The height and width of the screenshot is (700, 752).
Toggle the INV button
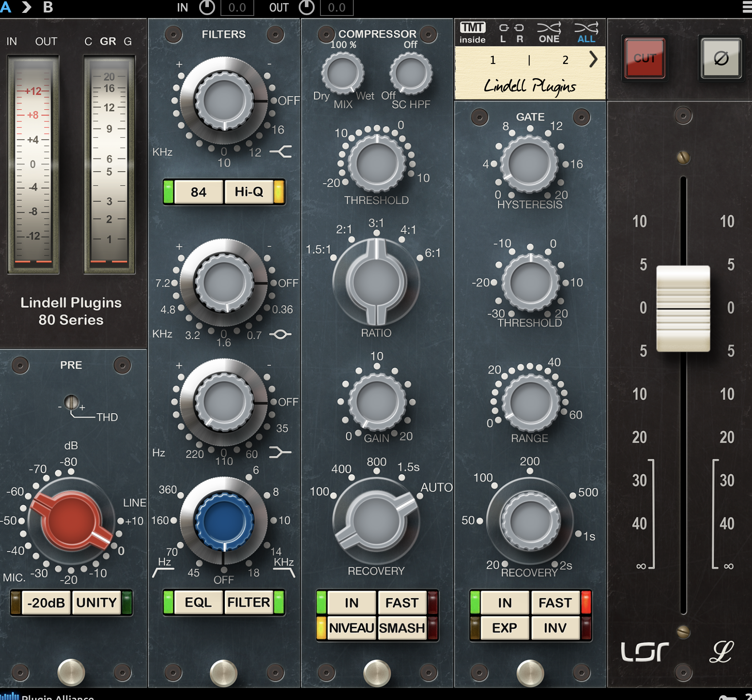[555, 628]
